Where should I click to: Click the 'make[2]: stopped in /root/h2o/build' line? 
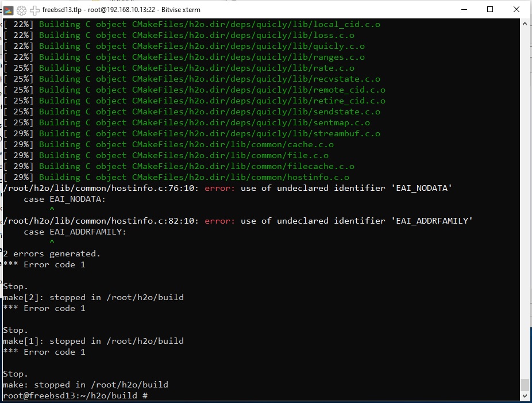(93, 297)
